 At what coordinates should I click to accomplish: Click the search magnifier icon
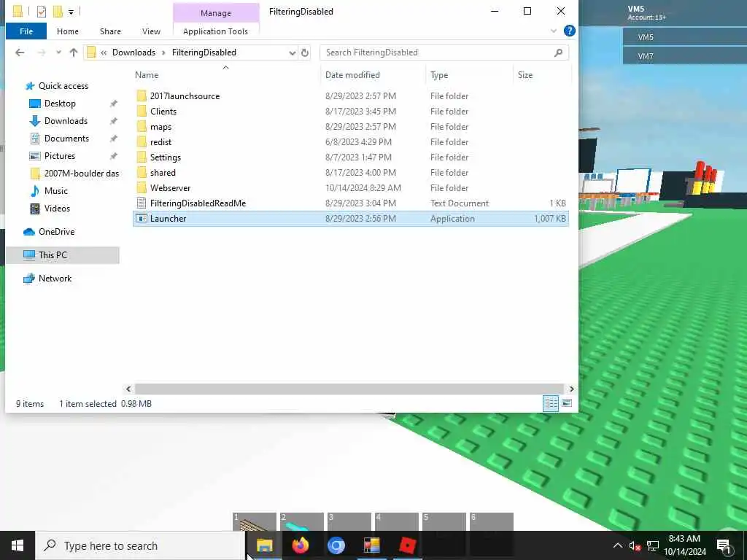558,52
